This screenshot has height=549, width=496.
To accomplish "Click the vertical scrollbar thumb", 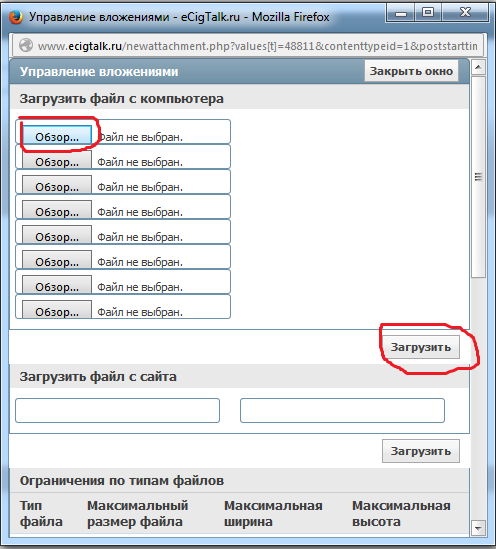I will [x=478, y=177].
